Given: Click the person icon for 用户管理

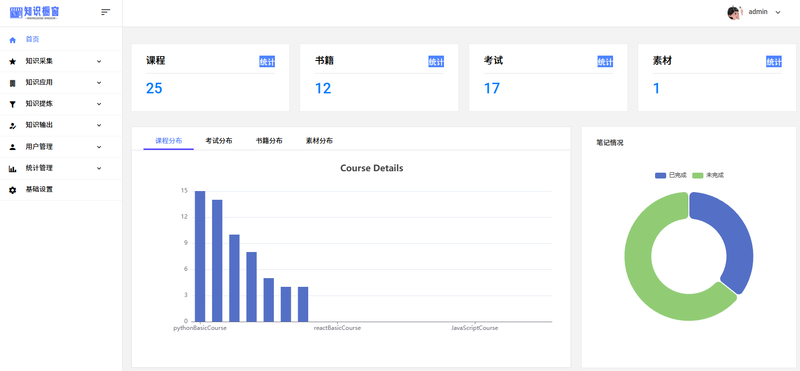Looking at the screenshot, I should (x=13, y=147).
